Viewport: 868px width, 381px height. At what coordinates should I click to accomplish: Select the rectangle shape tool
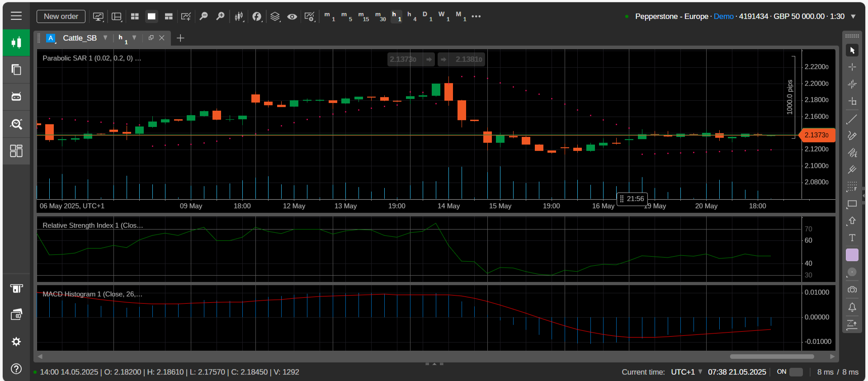[x=852, y=204]
